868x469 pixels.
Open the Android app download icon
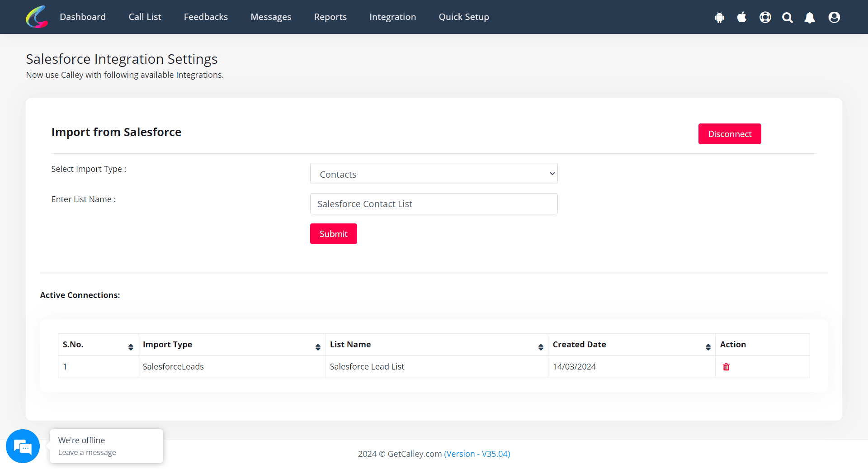click(719, 17)
